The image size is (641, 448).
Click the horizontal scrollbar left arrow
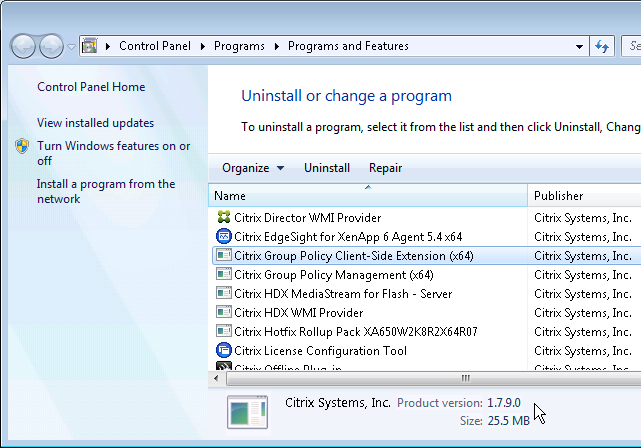tap(216, 378)
